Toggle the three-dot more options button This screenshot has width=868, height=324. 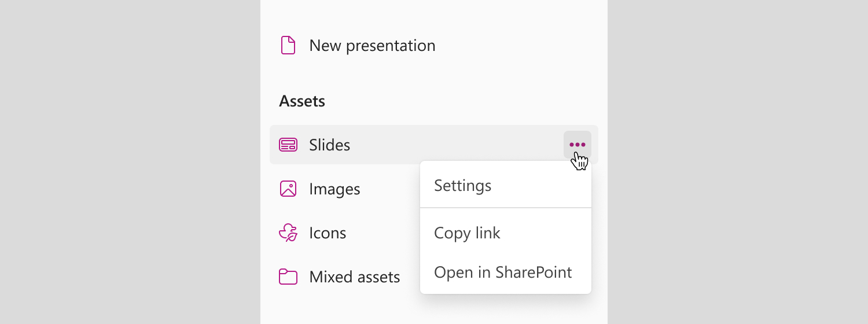point(578,145)
